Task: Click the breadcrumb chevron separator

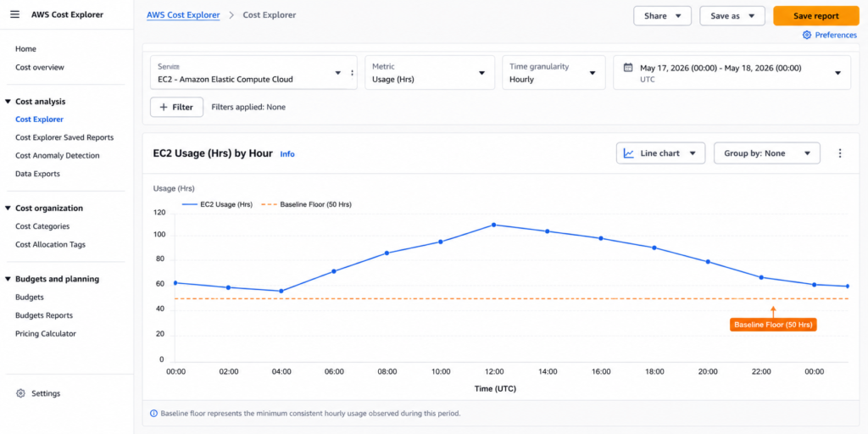Action: 231,15
